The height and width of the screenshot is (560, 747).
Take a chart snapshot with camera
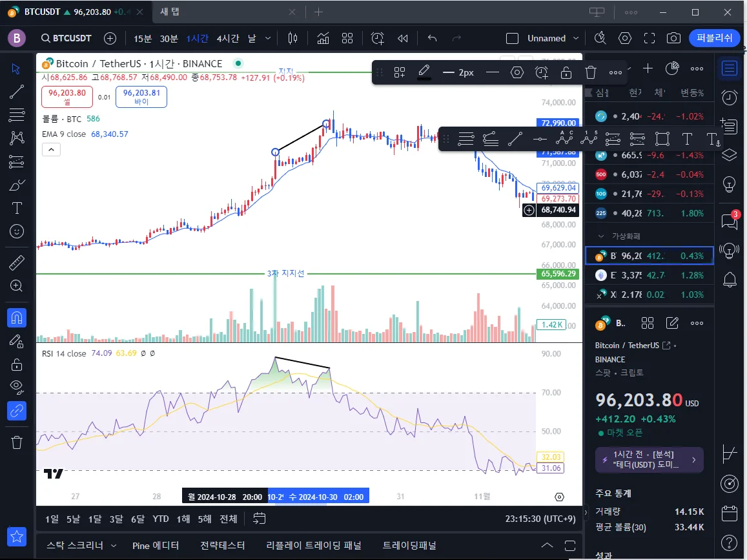(673, 38)
